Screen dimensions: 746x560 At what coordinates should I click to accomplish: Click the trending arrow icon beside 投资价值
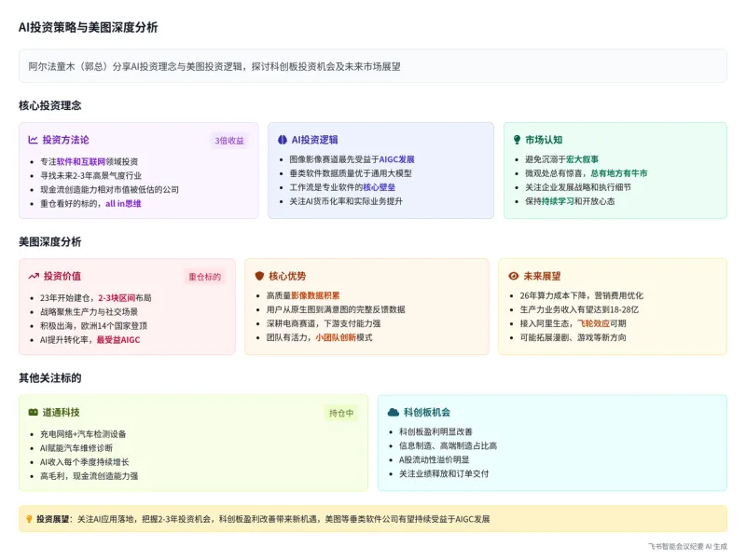pyautogui.click(x=34, y=276)
